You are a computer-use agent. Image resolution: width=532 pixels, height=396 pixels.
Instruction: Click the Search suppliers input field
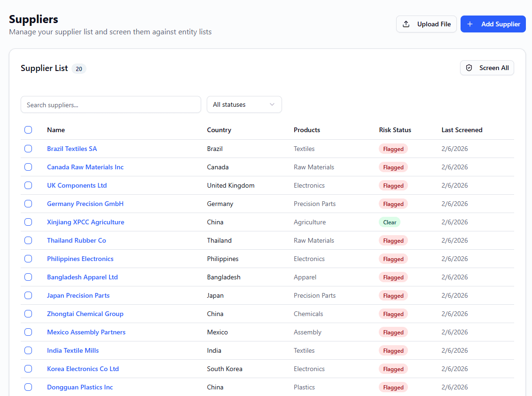[x=110, y=104]
